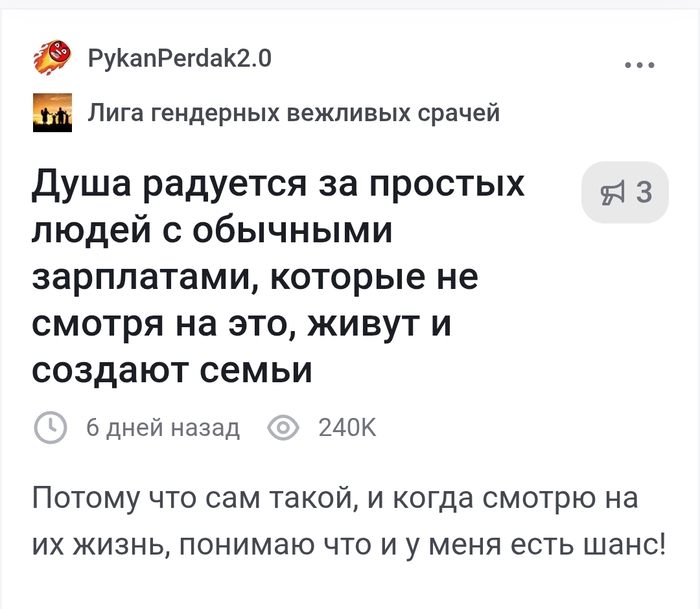Click the clock icon near the post date
The image size is (700, 609).
tap(51, 428)
